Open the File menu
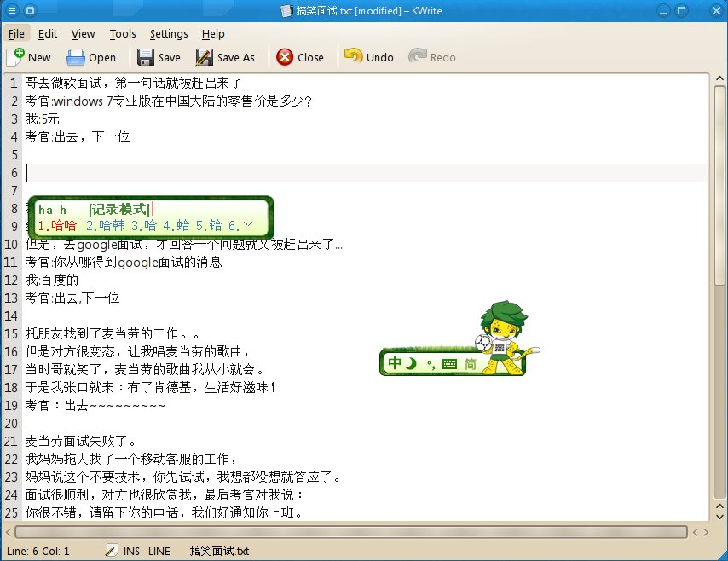Viewport: 728px width, 561px height. pos(16,34)
